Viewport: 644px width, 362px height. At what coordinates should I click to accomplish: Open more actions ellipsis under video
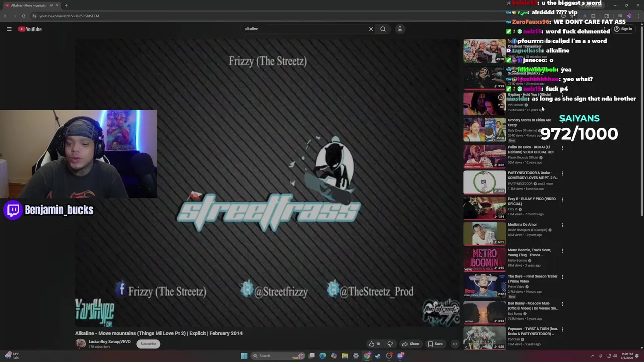[x=455, y=344]
